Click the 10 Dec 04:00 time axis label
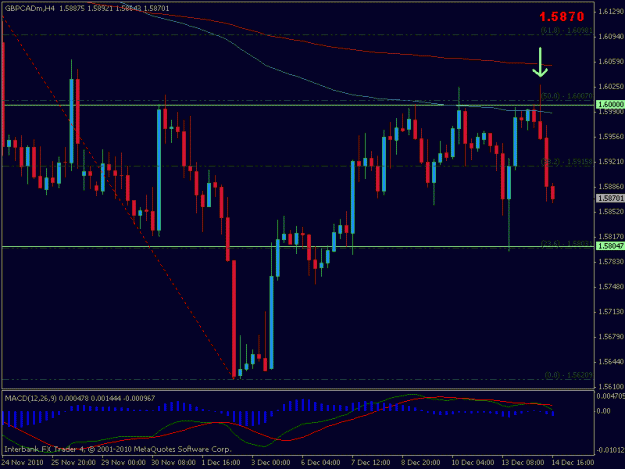The image size is (625, 469). pos(473,463)
